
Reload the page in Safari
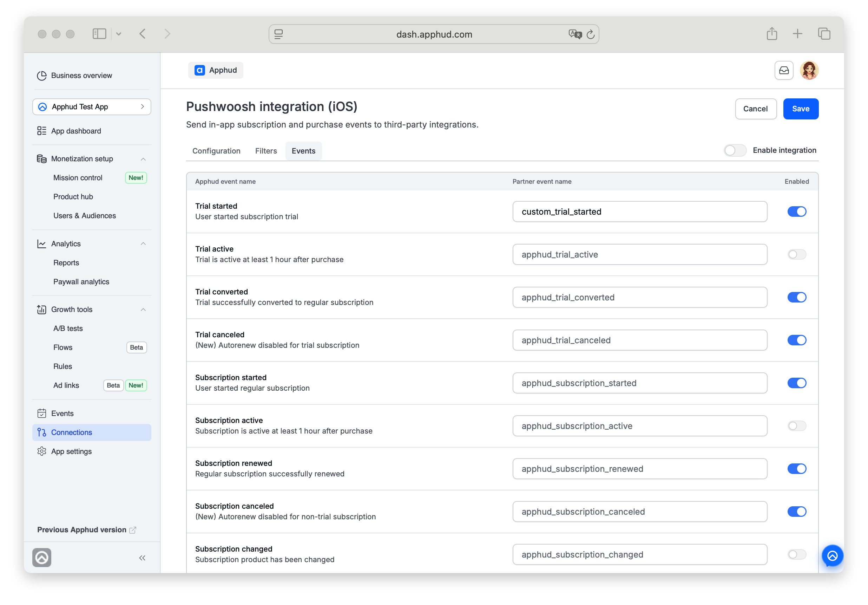(591, 34)
